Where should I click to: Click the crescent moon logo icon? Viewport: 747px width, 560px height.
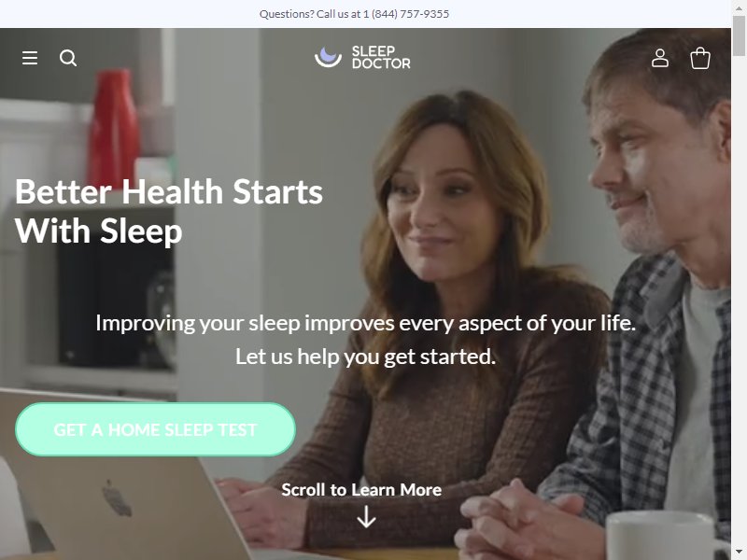pos(328,57)
